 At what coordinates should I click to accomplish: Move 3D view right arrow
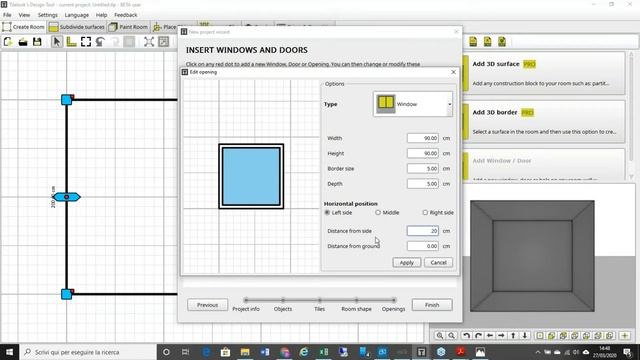coord(502,336)
